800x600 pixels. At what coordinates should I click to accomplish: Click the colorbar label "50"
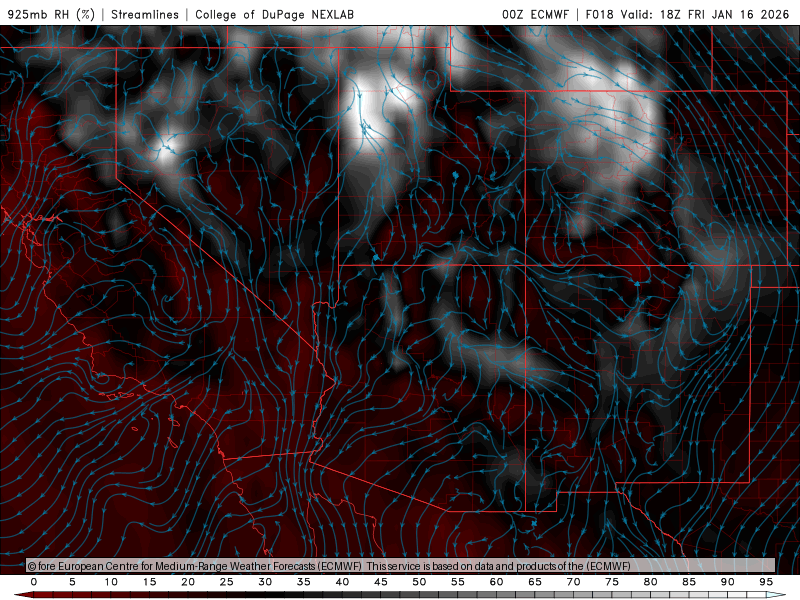(x=419, y=582)
